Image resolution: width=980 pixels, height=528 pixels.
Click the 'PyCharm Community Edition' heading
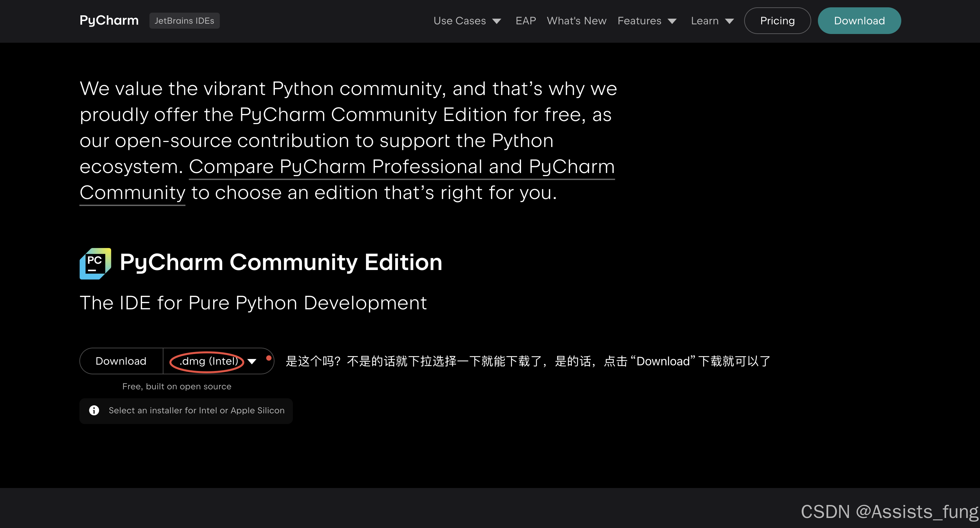[281, 262]
